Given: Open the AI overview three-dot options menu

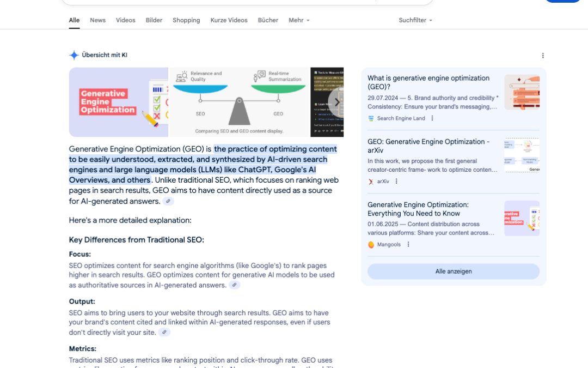Looking at the screenshot, I should point(543,56).
